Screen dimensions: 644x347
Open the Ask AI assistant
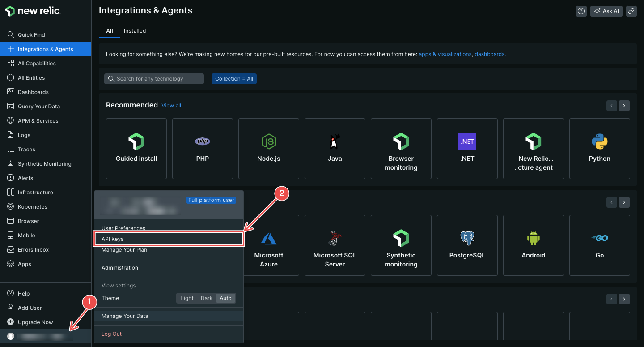pos(606,11)
